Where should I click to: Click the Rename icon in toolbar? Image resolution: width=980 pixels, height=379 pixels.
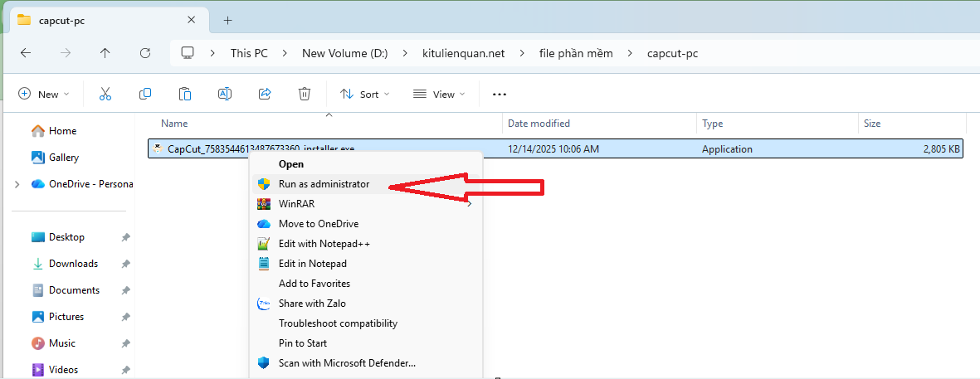(225, 94)
